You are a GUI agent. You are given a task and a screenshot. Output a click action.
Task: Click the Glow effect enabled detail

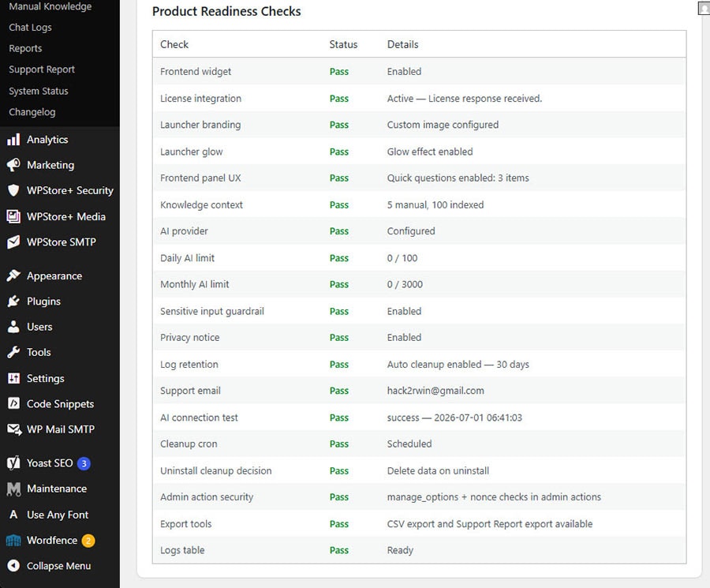click(x=430, y=152)
